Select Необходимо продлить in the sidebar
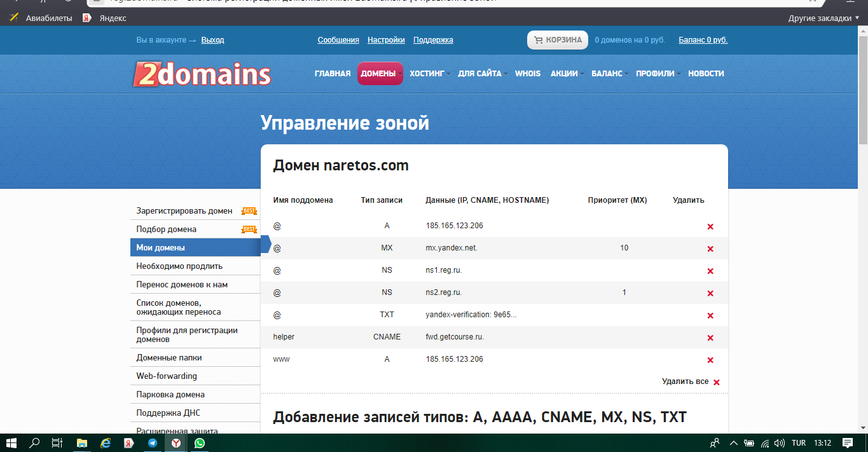This screenshot has height=452, width=868. pyautogui.click(x=195, y=266)
